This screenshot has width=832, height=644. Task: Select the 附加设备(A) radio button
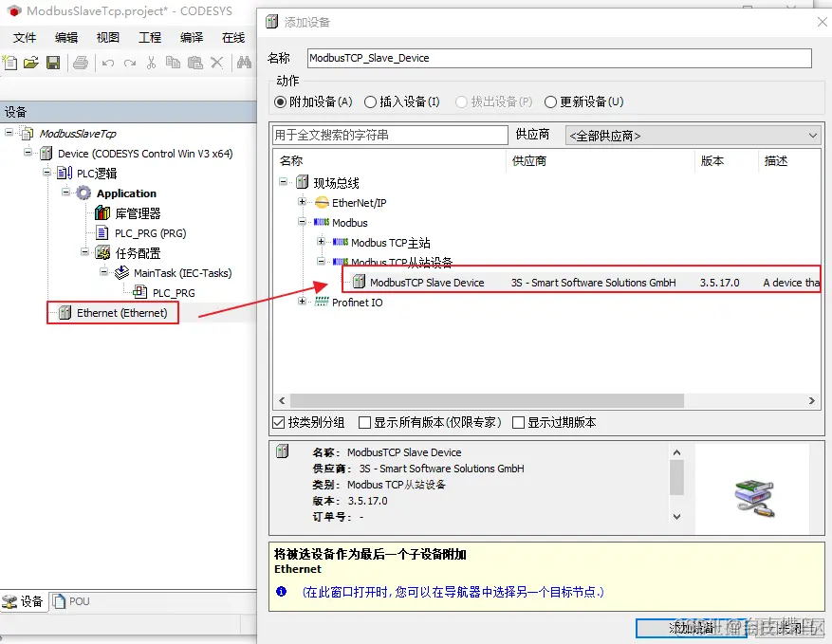click(280, 101)
